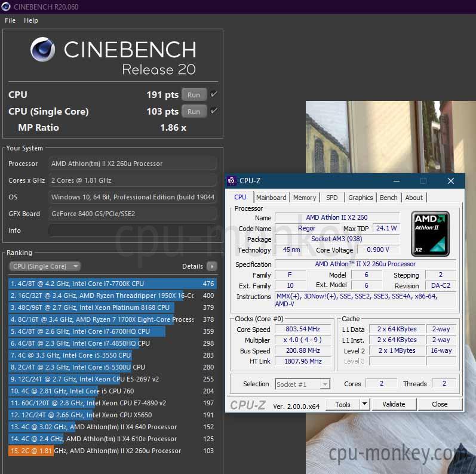Click the Revision value DA-C2
The width and height of the screenshot is (476, 474).
tap(441, 285)
